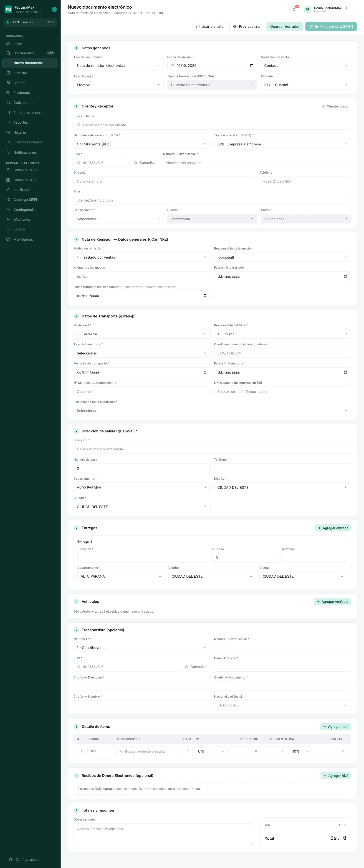Click the MaxTiendas box icon
This screenshot has width=364, height=868.
(8, 239)
